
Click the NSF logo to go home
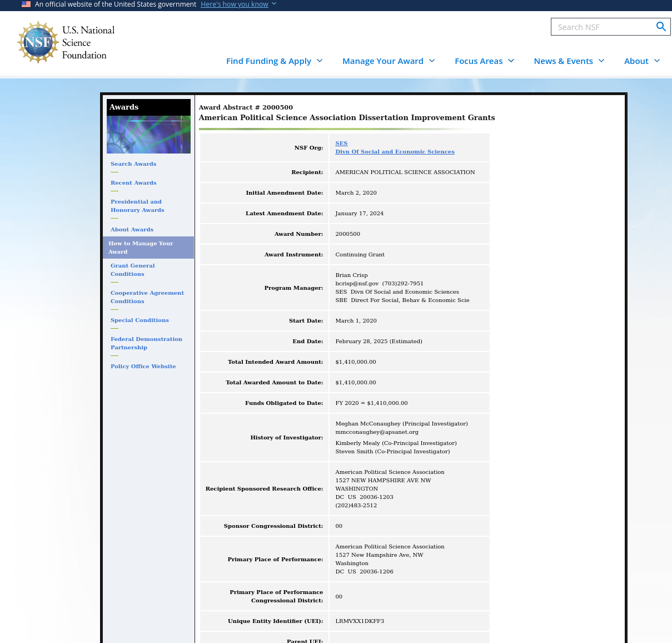coord(66,42)
